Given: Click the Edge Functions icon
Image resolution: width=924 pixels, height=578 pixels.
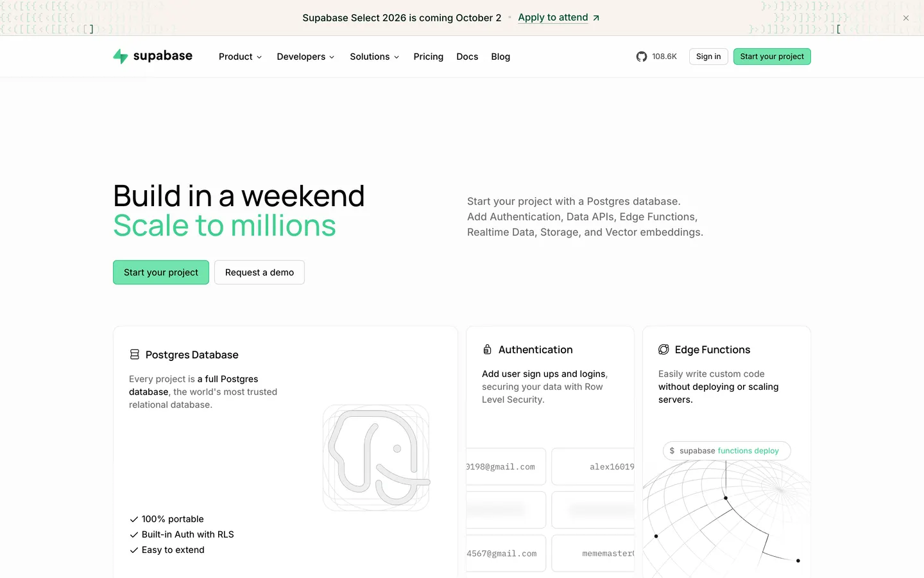Looking at the screenshot, I should point(663,349).
